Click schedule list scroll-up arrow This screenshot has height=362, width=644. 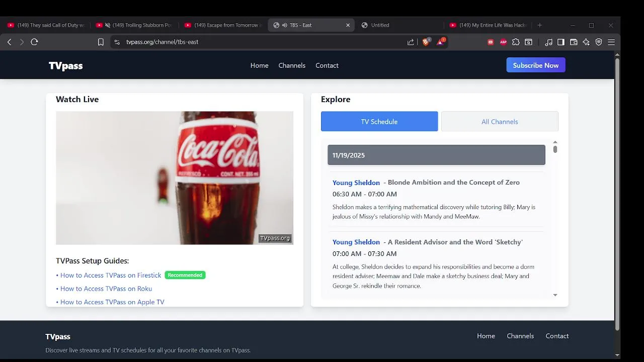[555, 142]
